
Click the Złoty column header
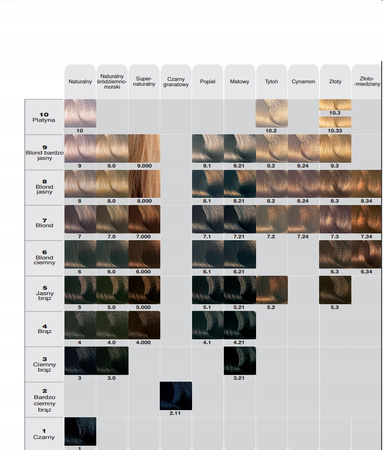pos(335,82)
